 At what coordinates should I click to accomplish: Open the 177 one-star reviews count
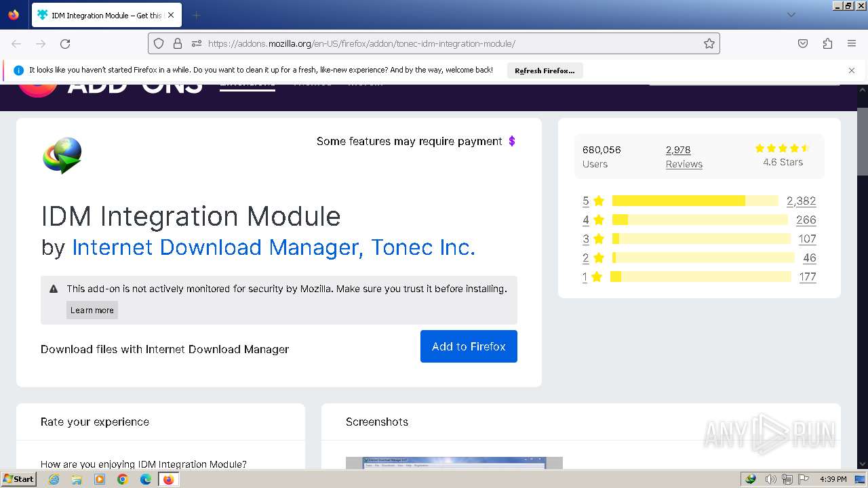point(807,277)
